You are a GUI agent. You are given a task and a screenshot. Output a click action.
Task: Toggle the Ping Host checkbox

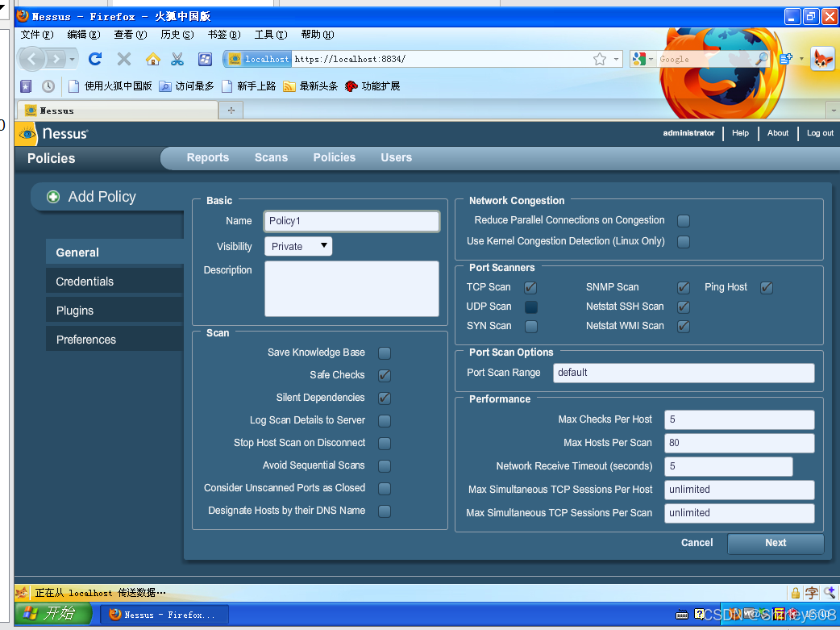click(x=767, y=287)
